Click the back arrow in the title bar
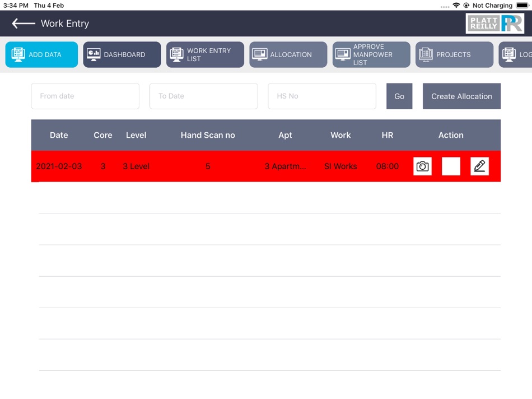This screenshot has width=532, height=399. pos(22,23)
